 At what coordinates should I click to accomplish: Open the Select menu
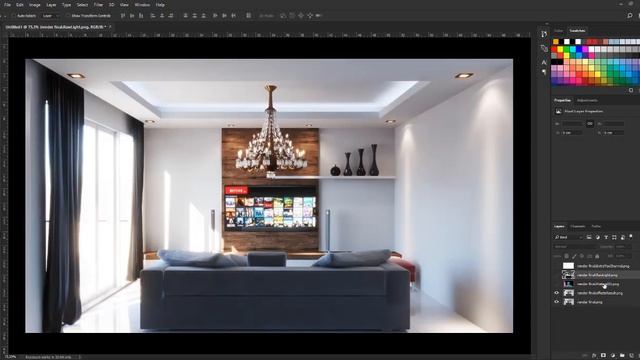[x=82, y=5]
